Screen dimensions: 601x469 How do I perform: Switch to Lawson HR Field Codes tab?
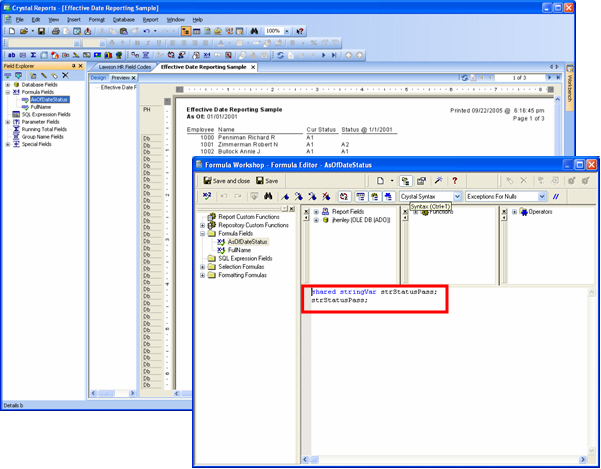pyautogui.click(x=125, y=67)
